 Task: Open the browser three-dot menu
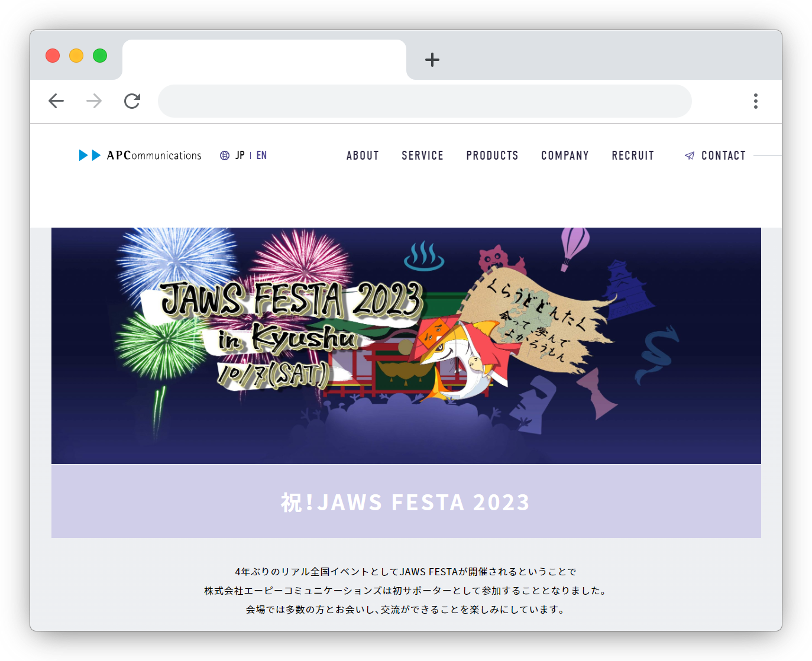pos(756,101)
